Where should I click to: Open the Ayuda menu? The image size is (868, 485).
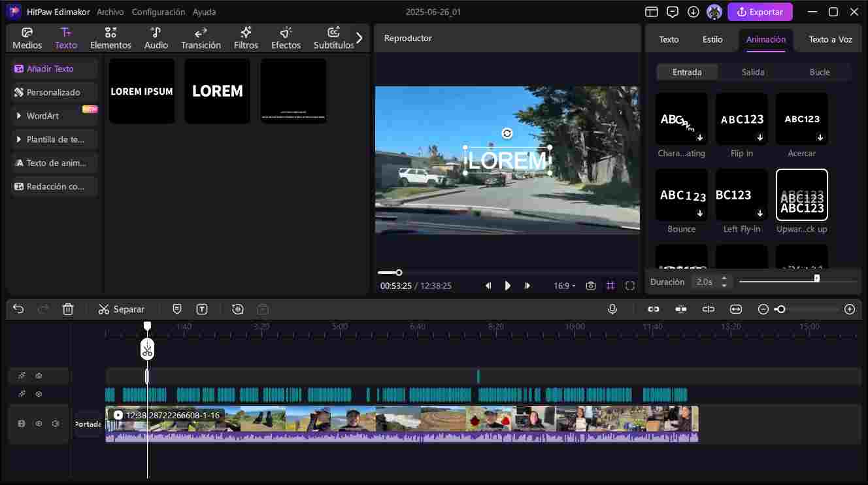tap(205, 12)
